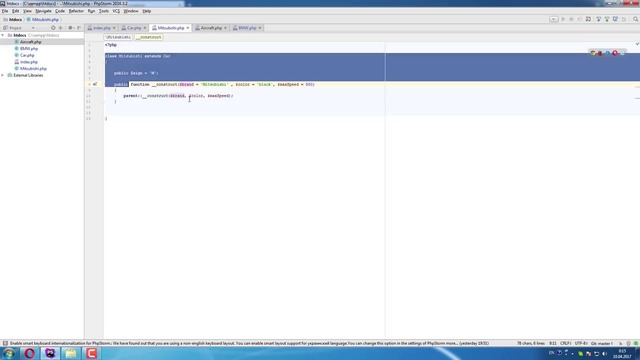
Task: Click cursor position 8:11 in status bar
Action: (553, 343)
